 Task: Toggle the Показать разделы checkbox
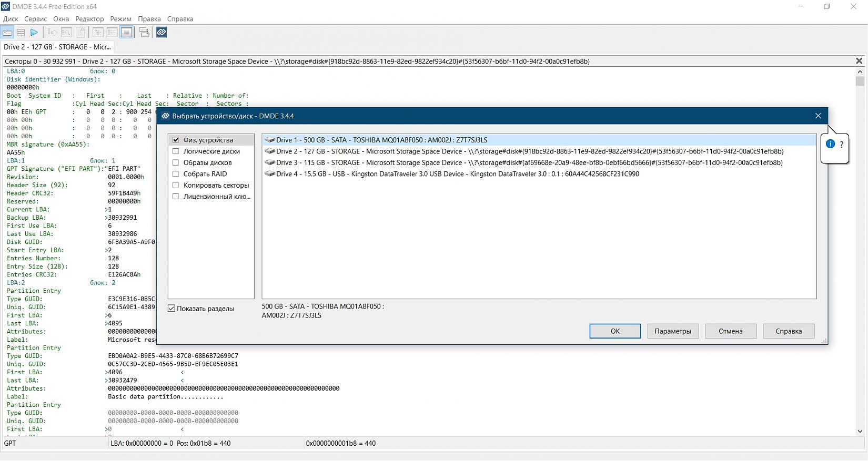click(171, 309)
